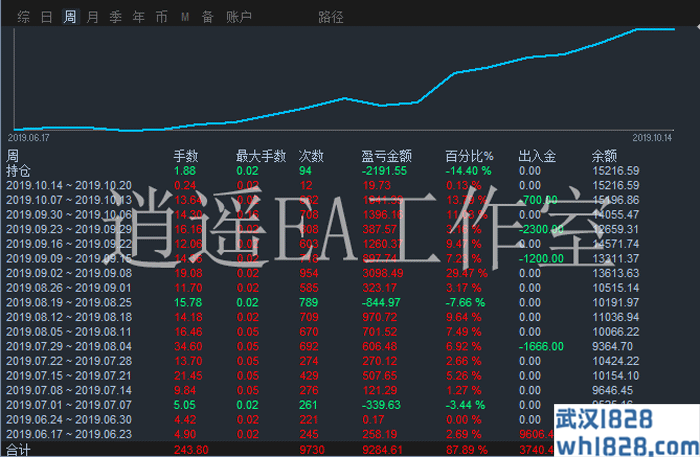
Task: Click the chart start date 2019.06.17
Action: tap(28, 138)
